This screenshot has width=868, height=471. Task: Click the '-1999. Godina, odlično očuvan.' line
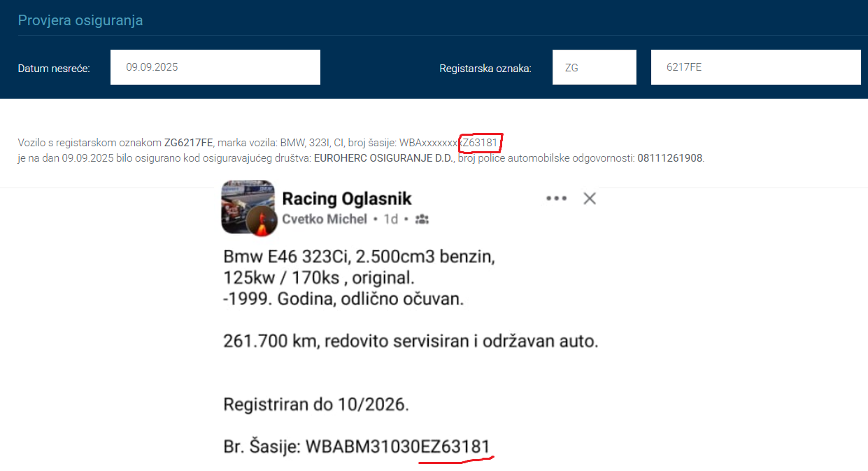[343, 300]
